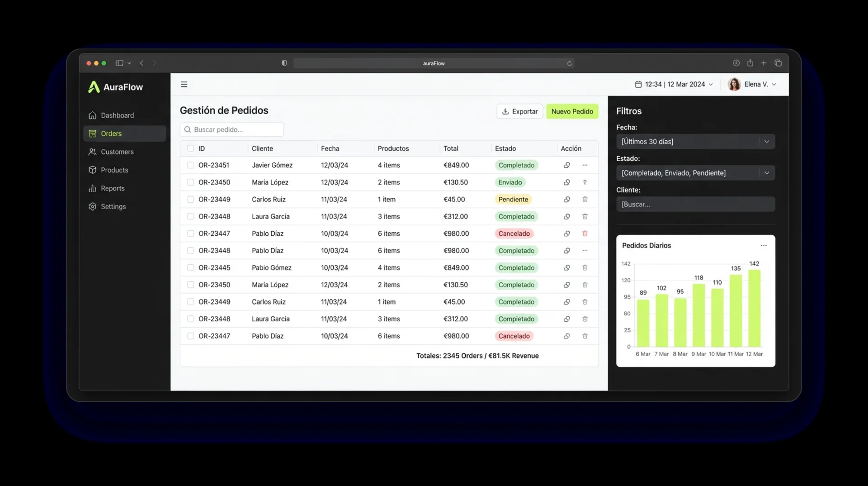Click the link icon for Pabio Gómez order
The image size is (868, 486).
pyautogui.click(x=566, y=268)
